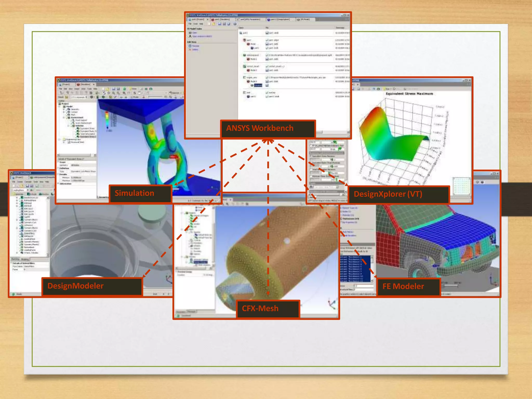Select the magnifier Zoom icon in the Simulation window
Screen dimensions: 532x399
(x=113, y=93)
